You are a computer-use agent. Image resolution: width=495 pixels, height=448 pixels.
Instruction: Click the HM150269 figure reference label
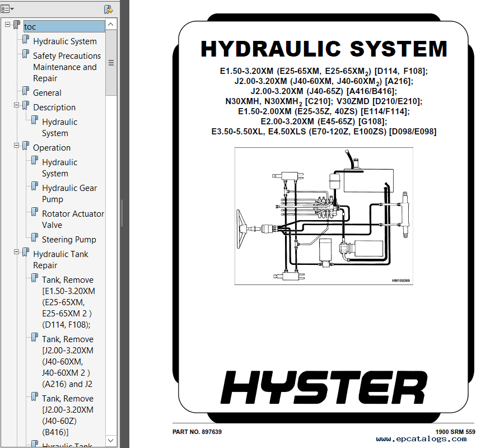401,281
